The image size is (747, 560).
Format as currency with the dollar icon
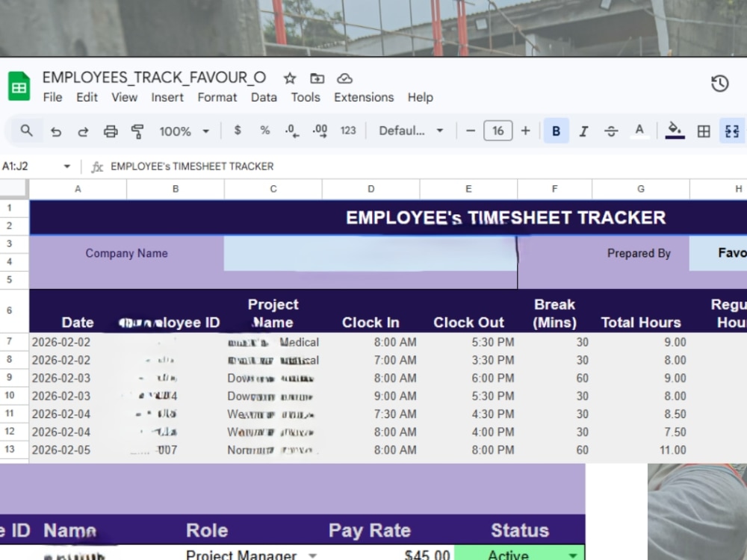238,131
